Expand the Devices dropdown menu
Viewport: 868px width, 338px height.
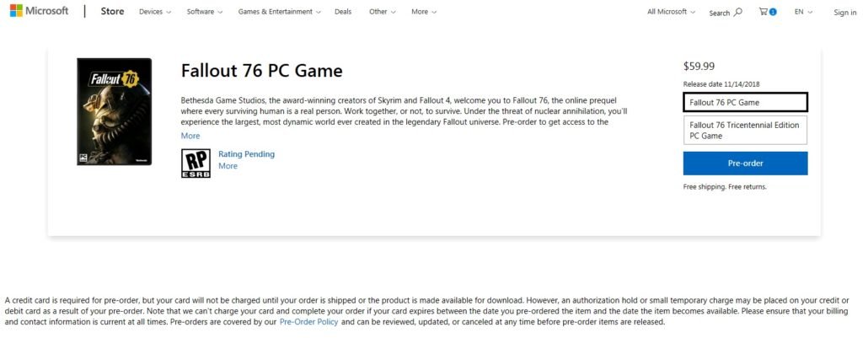pyautogui.click(x=154, y=12)
